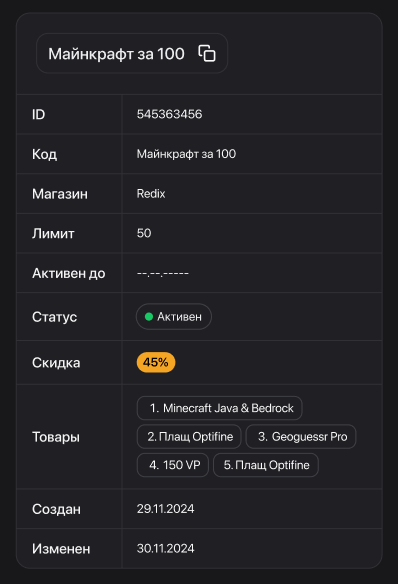
Task: Click the Изменен date 30.11.2024
Action: (165, 548)
